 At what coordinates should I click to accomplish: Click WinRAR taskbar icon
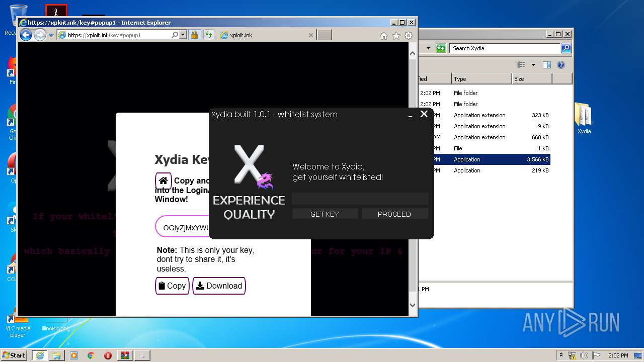coord(125,355)
